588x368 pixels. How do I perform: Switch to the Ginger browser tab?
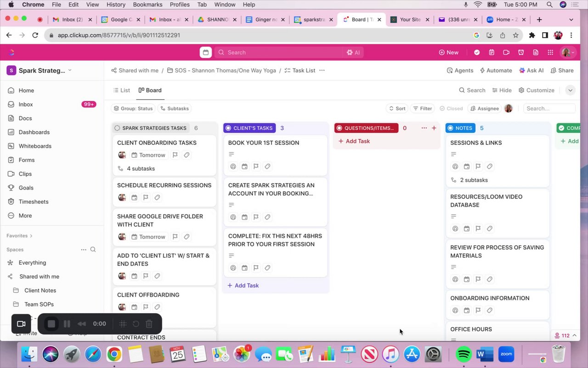pyautogui.click(x=265, y=20)
